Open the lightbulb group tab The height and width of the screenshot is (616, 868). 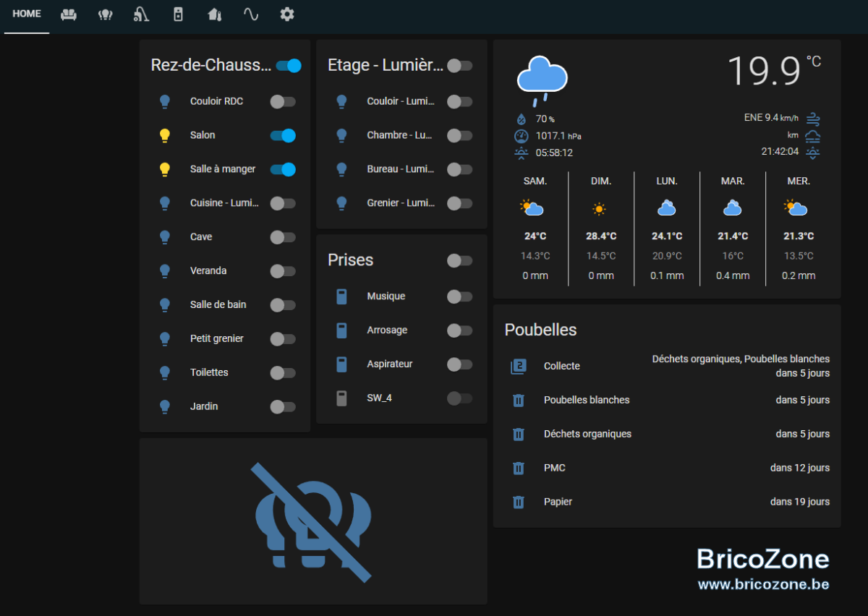point(106,14)
